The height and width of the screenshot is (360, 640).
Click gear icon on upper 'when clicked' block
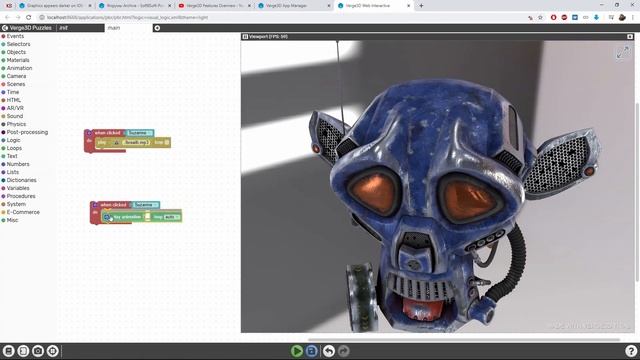pyautogui.click(x=89, y=133)
